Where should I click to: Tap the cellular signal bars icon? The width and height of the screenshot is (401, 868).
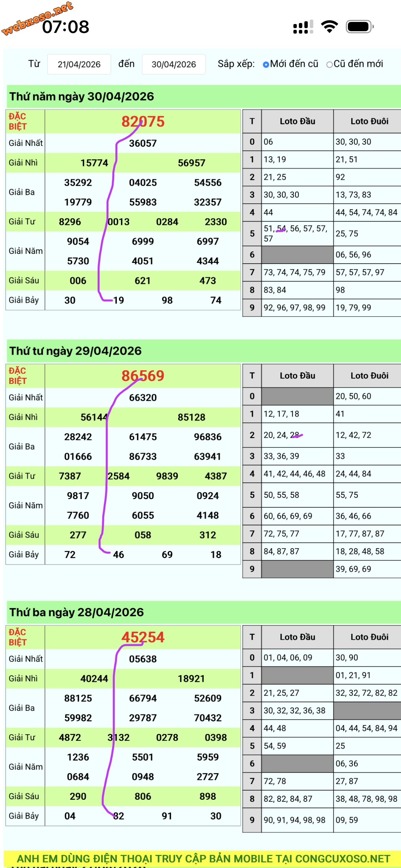pos(303,27)
